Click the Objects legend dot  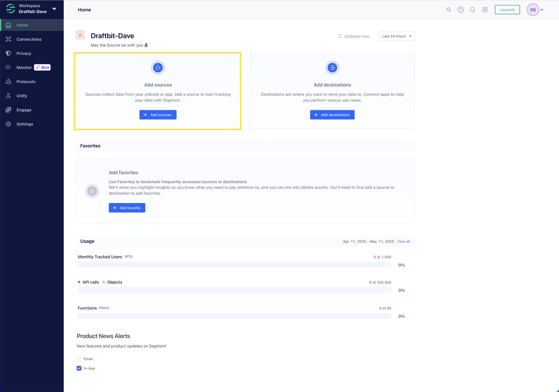tap(104, 282)
